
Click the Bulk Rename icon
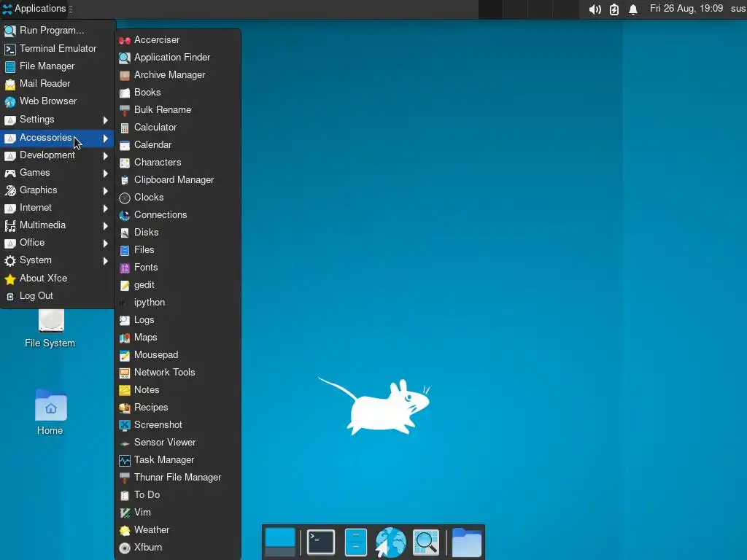point(124,111)
